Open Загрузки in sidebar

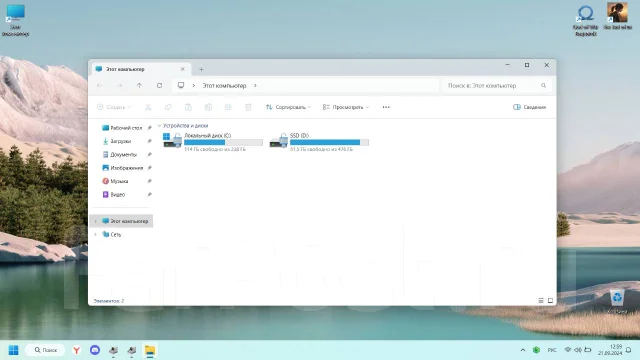click(x=121, y=141)
